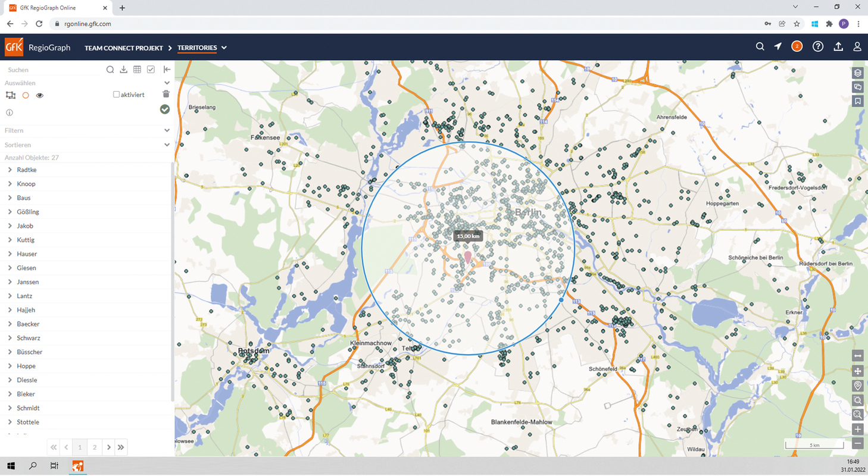Screen dimensions: 868x476
Task: Open the help question mark icon
Action: 818,46
